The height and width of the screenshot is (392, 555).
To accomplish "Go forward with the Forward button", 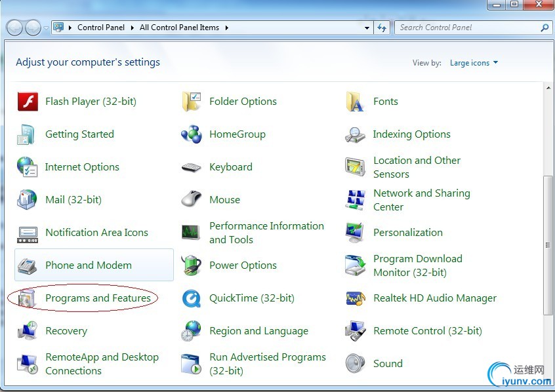I will [33, 28].
